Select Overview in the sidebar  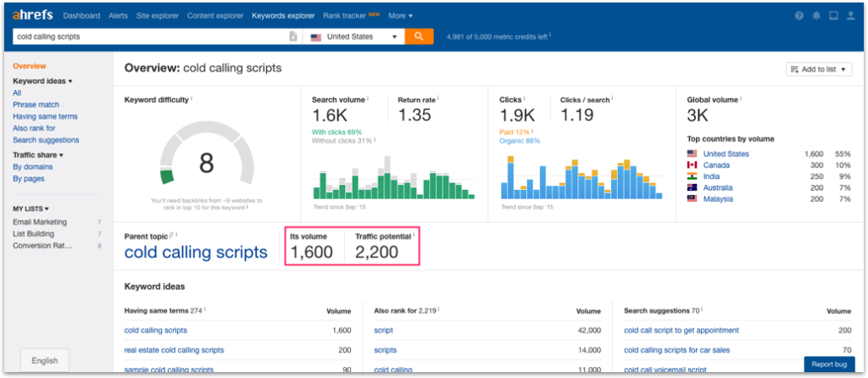pos(30,66)
